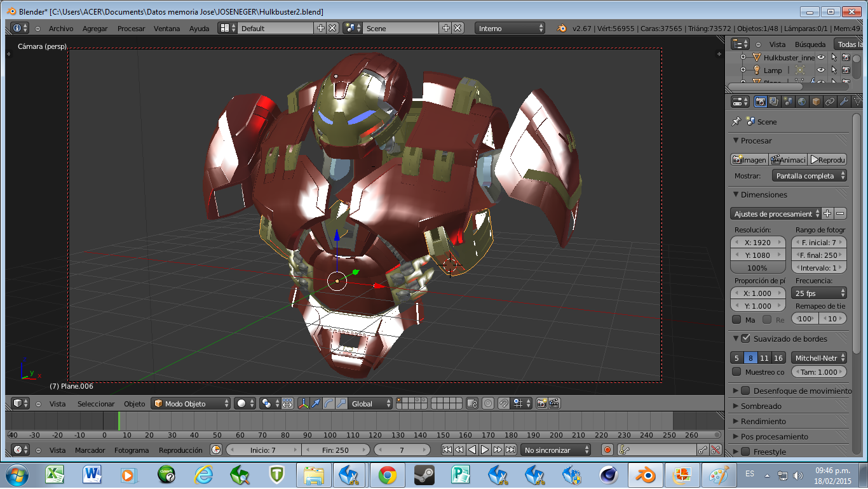Open the Interno render engine dropdown
Image resolution: width=868 pixels, height=489 pixels.
tap(510, 28)
